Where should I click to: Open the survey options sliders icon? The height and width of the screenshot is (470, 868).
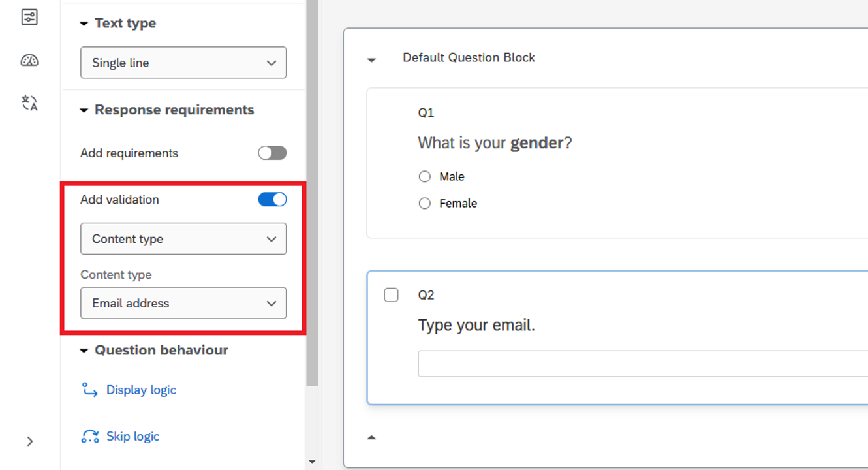(x=29, y=18)
